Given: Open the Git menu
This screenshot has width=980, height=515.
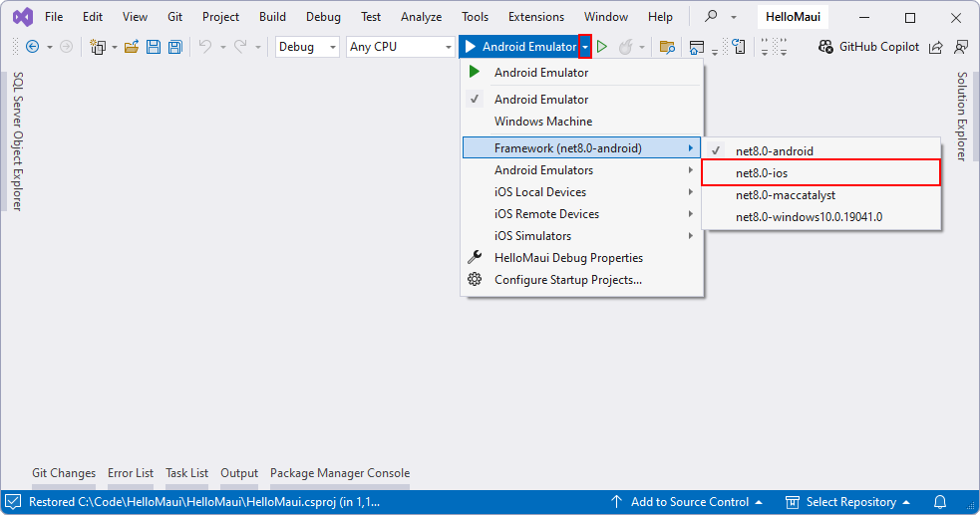Looking at the screenshot, I should [175, 17].
